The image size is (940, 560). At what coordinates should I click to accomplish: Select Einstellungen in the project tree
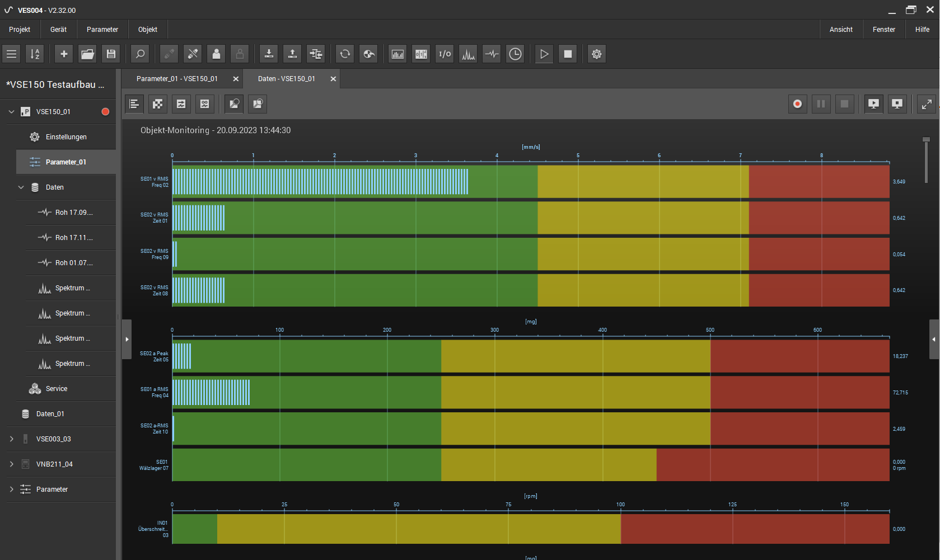click(x=66, y=137)
